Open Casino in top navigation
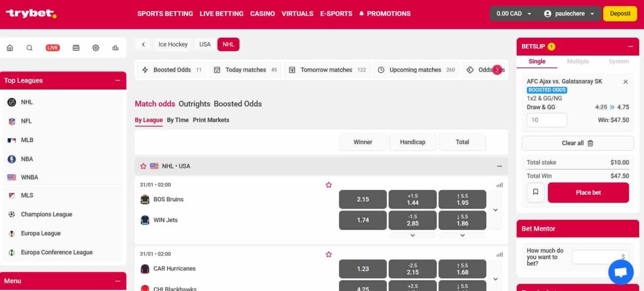Image resolution: width=644 pixels, height=291 pixels. click(x=262, y=14)
